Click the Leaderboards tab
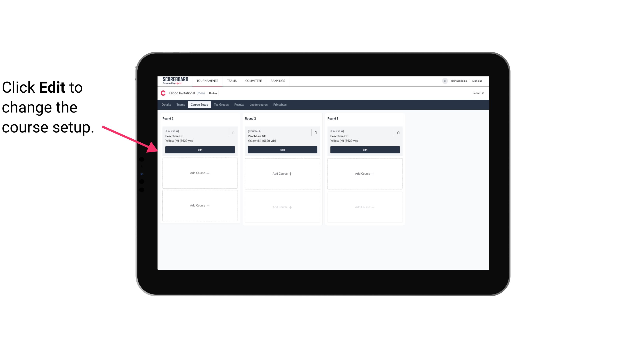Viewport: 644px width, 346px height. (259, 104)
